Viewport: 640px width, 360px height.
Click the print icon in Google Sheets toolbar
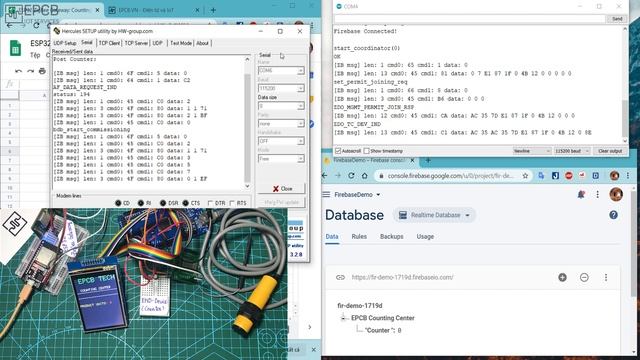(x=42, y=71)
